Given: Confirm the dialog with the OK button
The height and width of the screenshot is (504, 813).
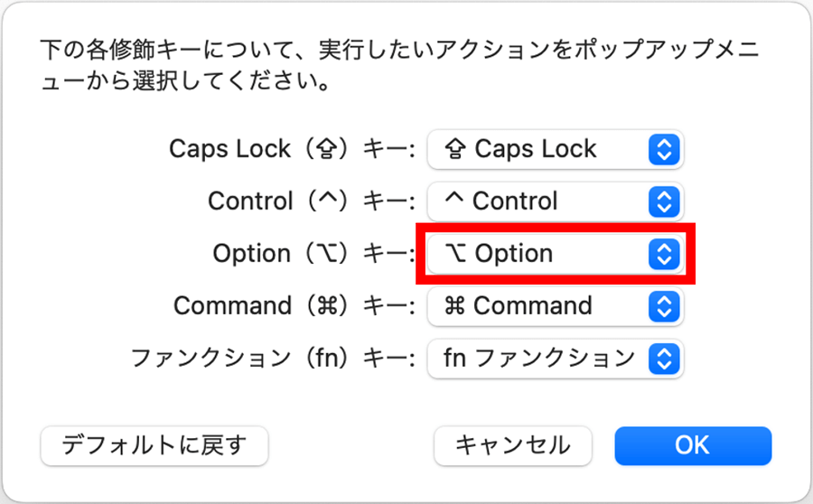Looking at the screenshot, I should pos(693,445).
